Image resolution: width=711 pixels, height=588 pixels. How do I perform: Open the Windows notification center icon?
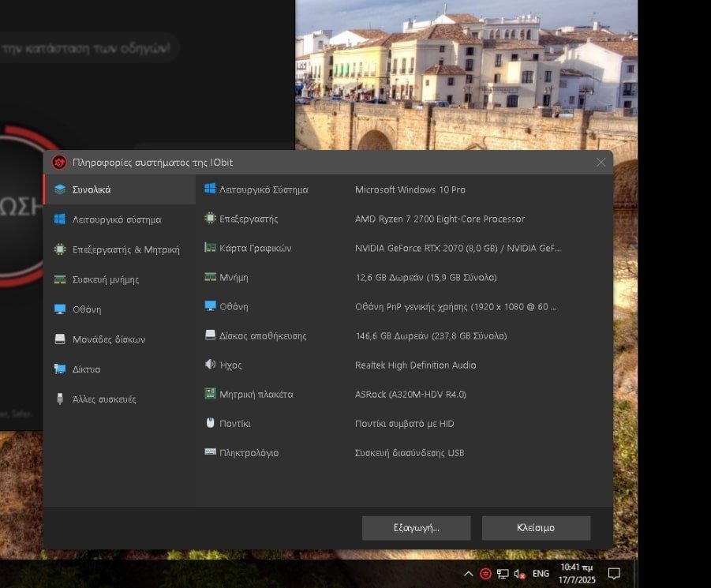614,574
